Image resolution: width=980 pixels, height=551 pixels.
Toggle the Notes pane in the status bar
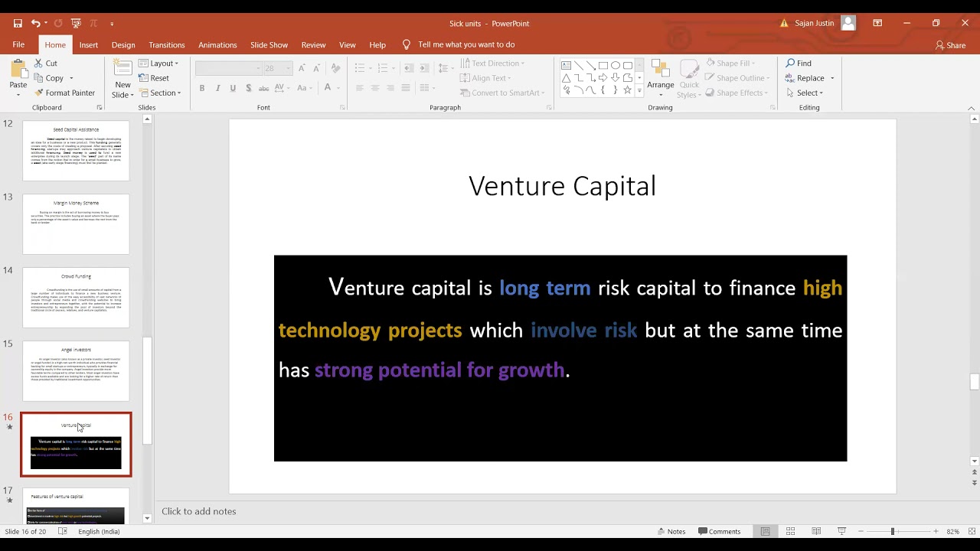click(671, 531)
